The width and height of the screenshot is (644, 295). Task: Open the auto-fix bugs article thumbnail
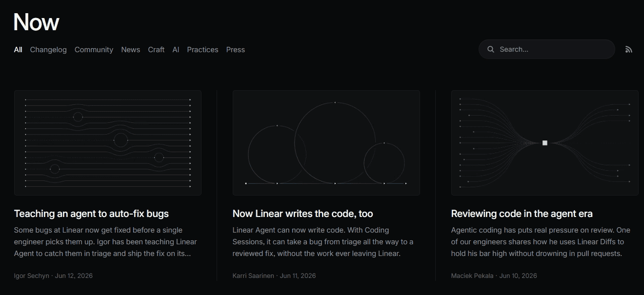[108, 143]
